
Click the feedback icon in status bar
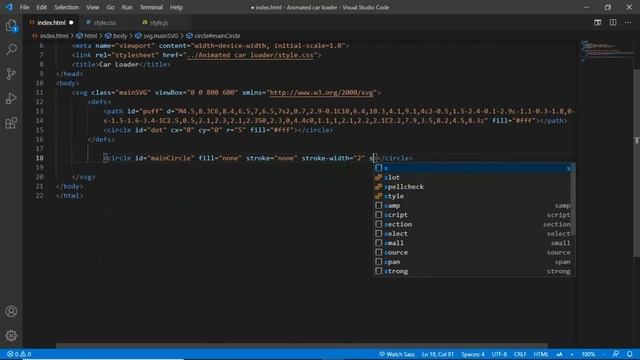[x=616, y=354]
